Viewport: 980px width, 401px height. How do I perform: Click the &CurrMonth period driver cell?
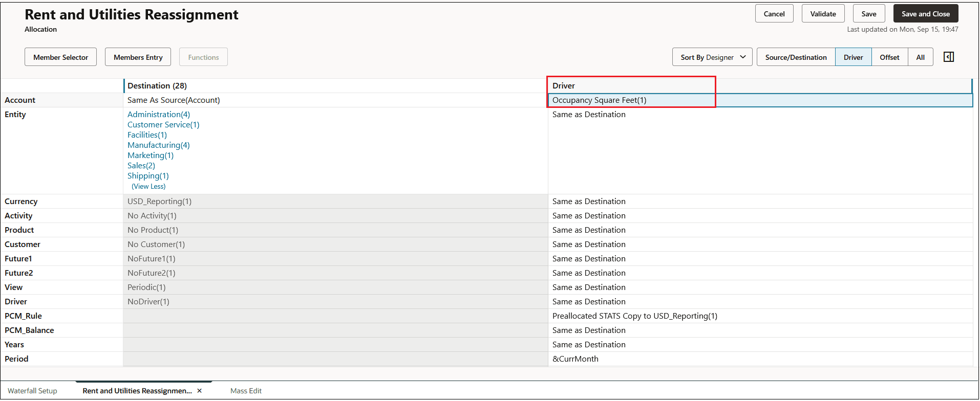[x=575, y=359]
